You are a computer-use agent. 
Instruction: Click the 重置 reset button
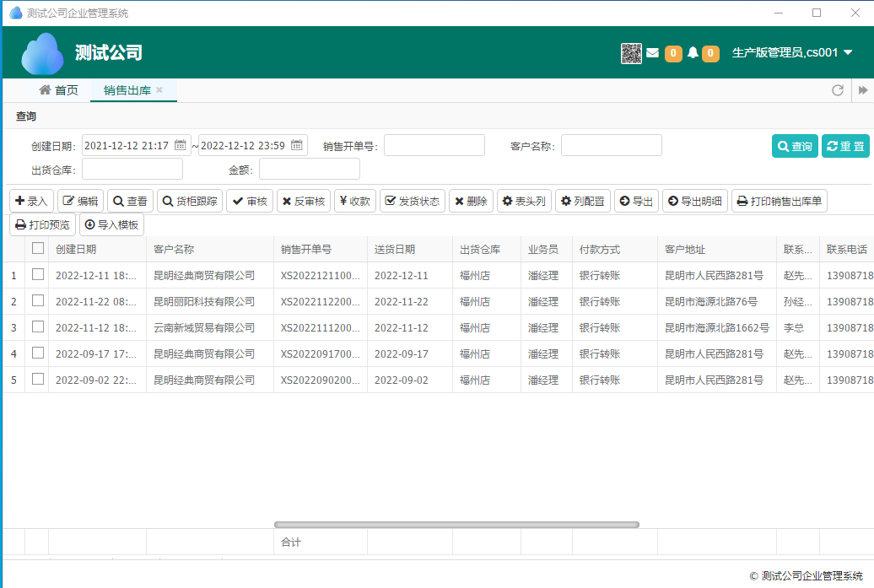[x=845, y=146]
